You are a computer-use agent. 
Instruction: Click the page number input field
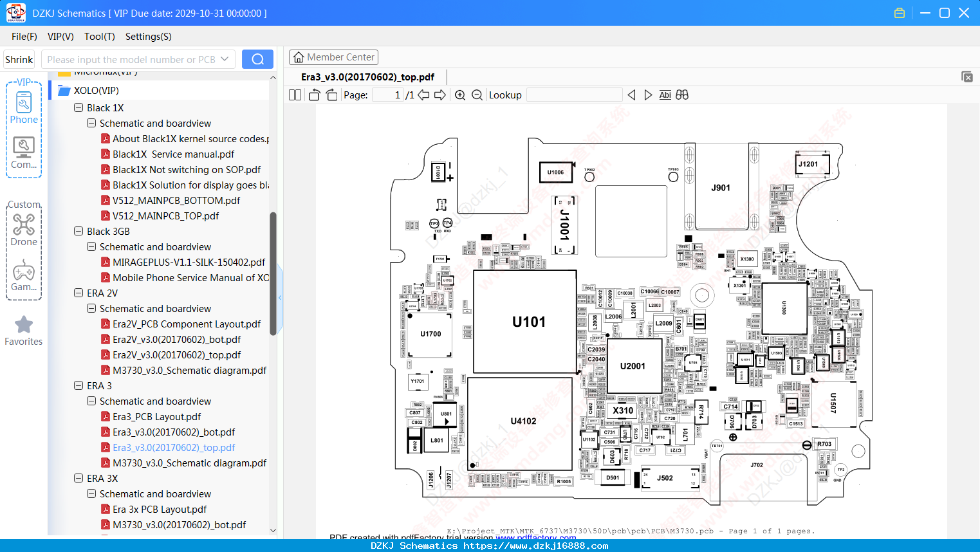click(388, 95)
